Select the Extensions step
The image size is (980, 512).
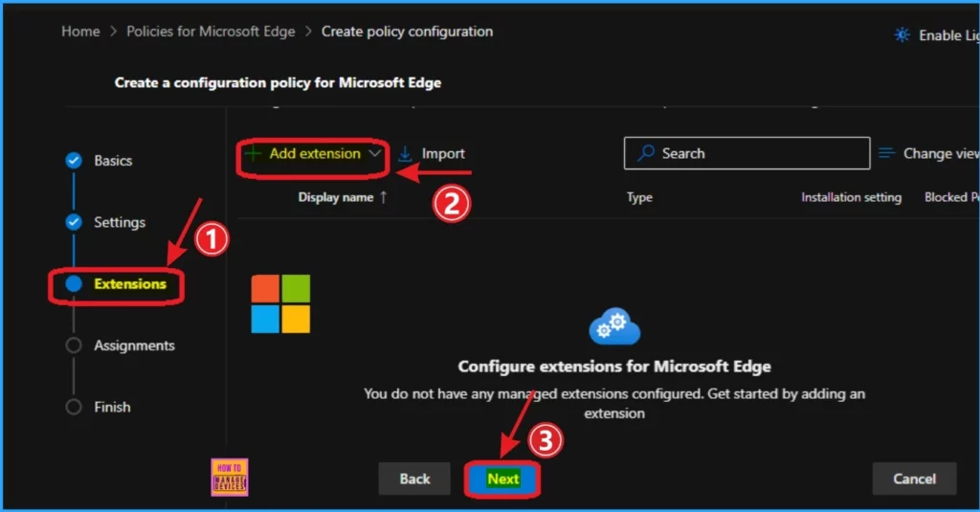coord(130,284)
